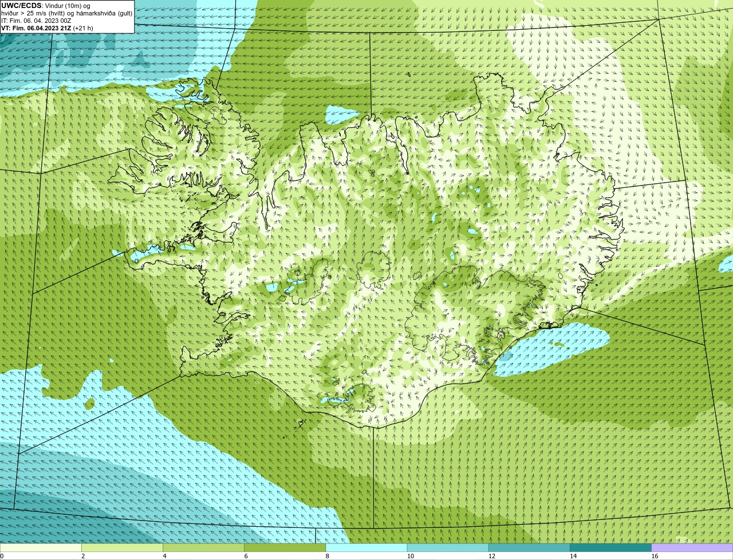The width and height of the screenshot is (733, 560).
Task: Click the '16' tick label on the scale
Action: pos(655,556)
